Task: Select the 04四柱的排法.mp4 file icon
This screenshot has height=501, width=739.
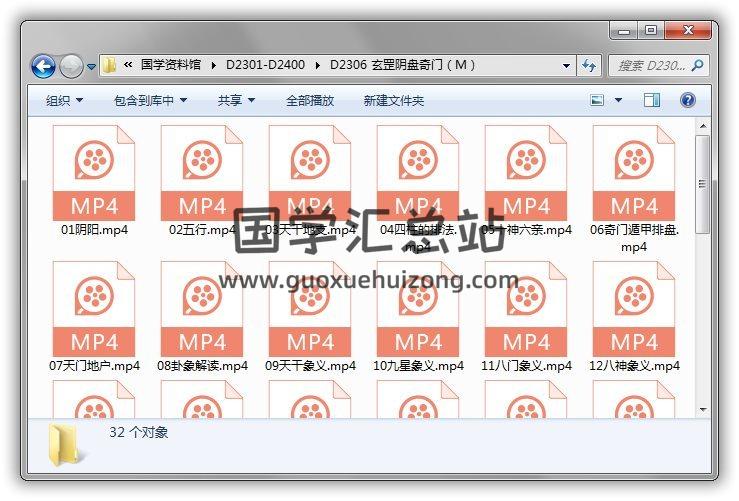Action: (x=418, y=172)
